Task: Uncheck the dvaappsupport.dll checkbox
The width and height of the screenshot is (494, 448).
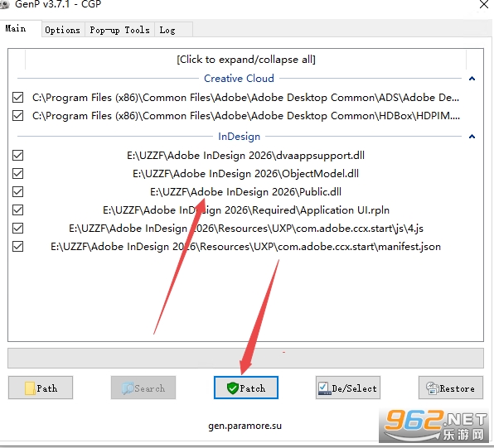Action: (x=17, y=155)
